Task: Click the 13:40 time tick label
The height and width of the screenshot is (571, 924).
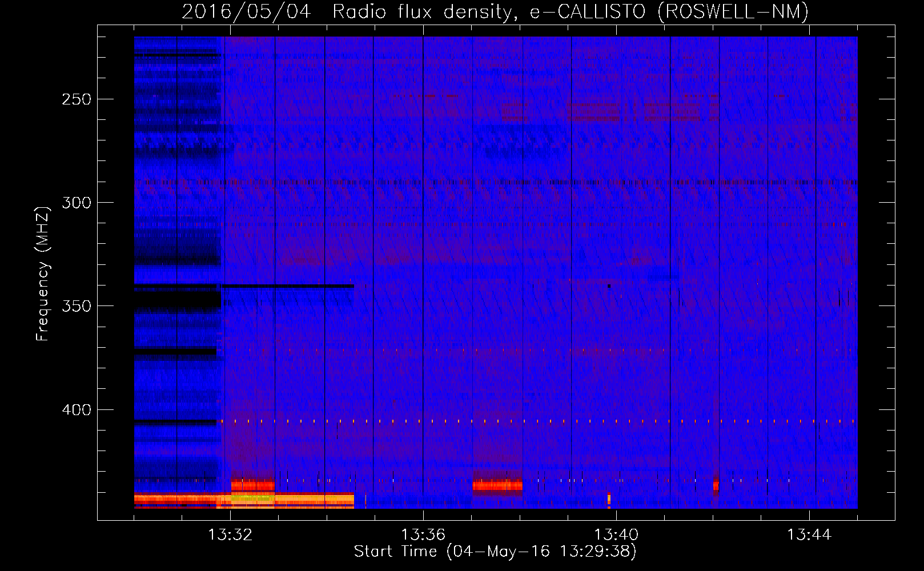Action: 616,535
